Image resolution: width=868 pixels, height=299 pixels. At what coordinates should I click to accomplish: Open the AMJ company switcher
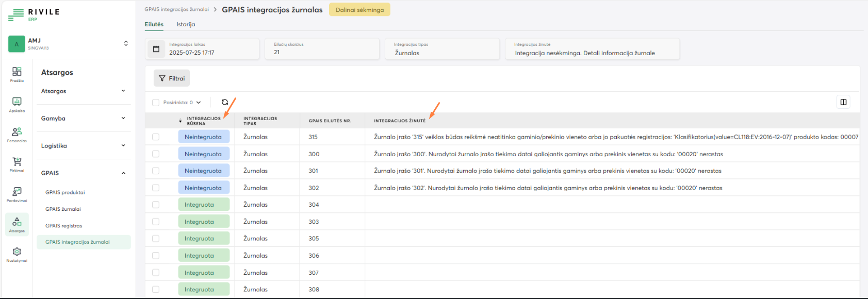click(x=125, y=43)
